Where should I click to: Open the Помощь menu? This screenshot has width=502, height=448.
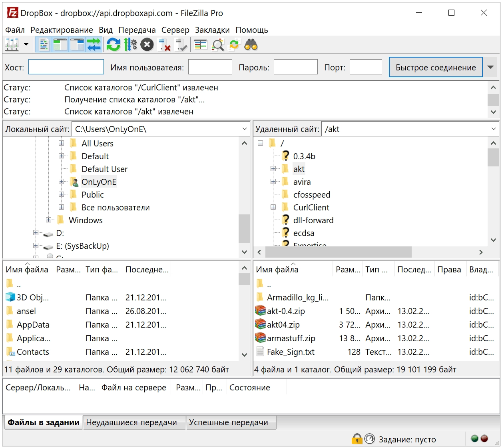click(252, 30)
